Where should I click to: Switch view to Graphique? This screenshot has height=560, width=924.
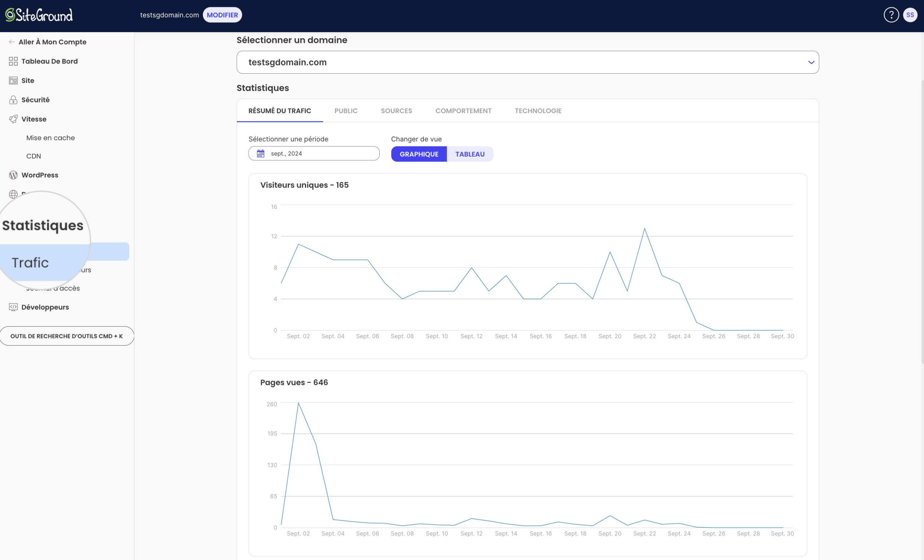pos(419,154)
